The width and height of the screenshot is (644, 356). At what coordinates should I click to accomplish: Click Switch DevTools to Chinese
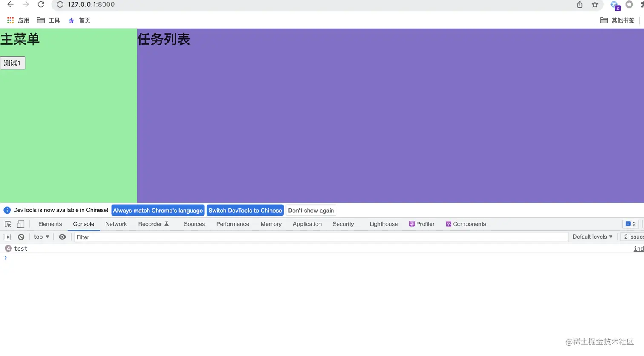click(245, 211)
